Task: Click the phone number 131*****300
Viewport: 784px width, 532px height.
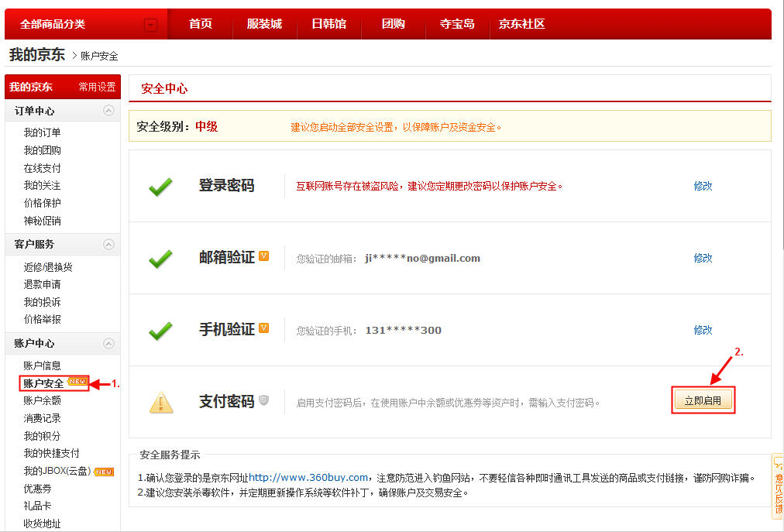Action: (x=404, y=331)
